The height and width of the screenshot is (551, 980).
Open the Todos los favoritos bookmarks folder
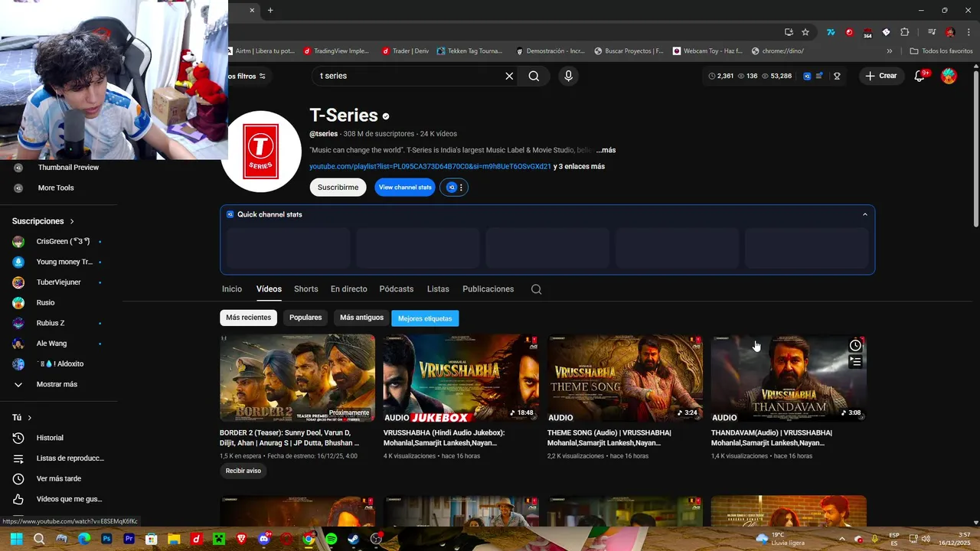pyautogui.click(x=941, y=51)
